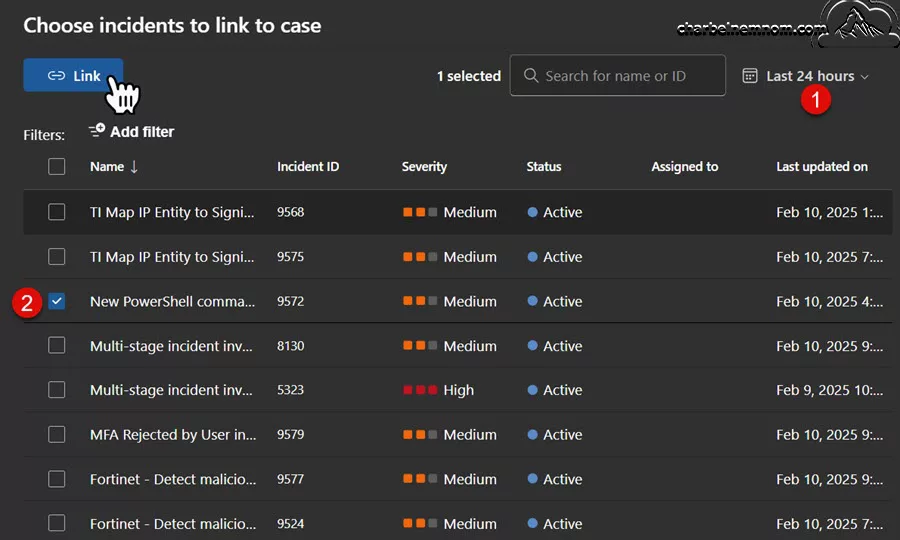The width and height of the screenshot is (900, 540).
Task: Click the Search for name or ID field
Action: (617, 75)
